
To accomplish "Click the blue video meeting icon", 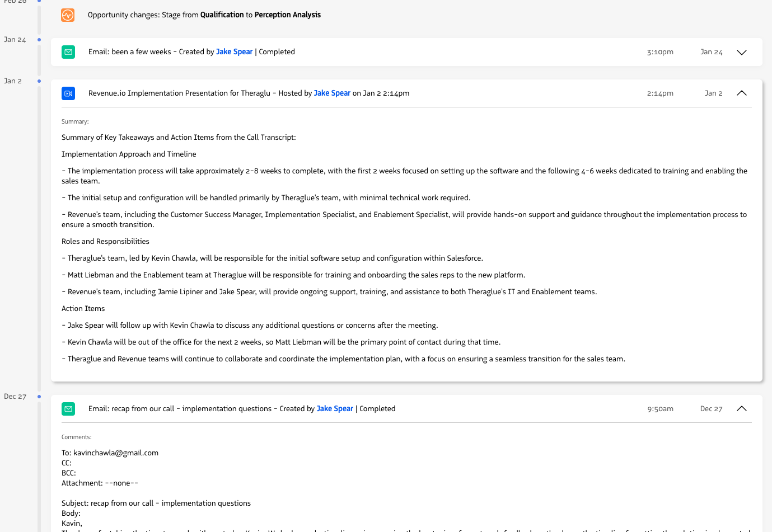I will click(68, 93).
